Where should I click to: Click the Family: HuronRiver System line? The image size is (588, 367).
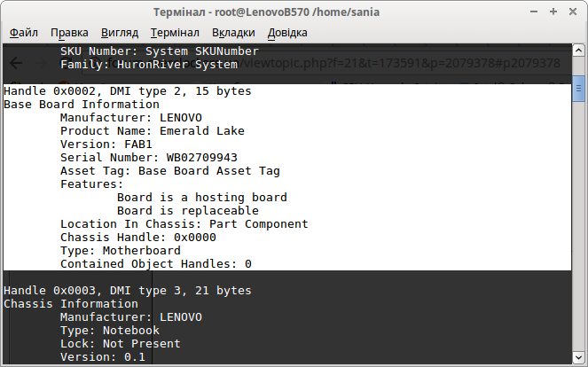point(149,65)
